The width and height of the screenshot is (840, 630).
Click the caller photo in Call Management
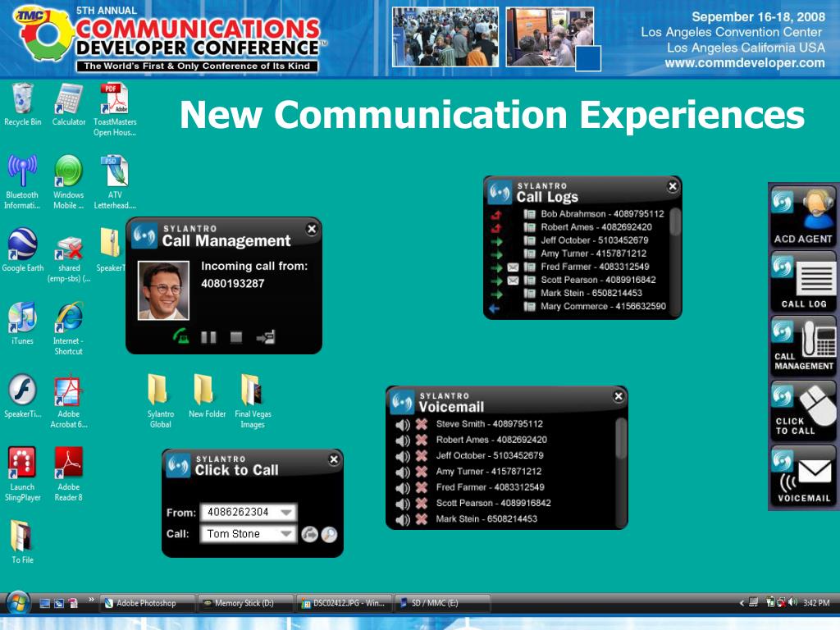coord(163,290)
